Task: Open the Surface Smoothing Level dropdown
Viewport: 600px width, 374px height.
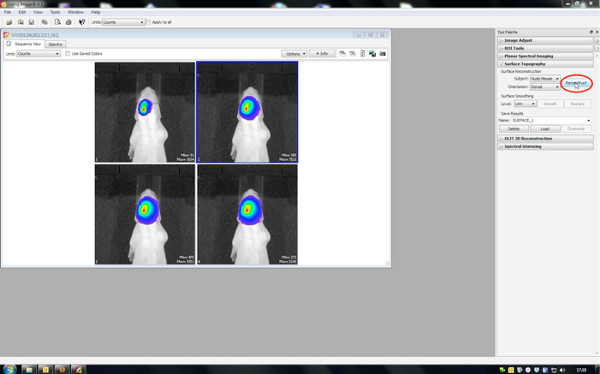Action: [x=525, y=104]
